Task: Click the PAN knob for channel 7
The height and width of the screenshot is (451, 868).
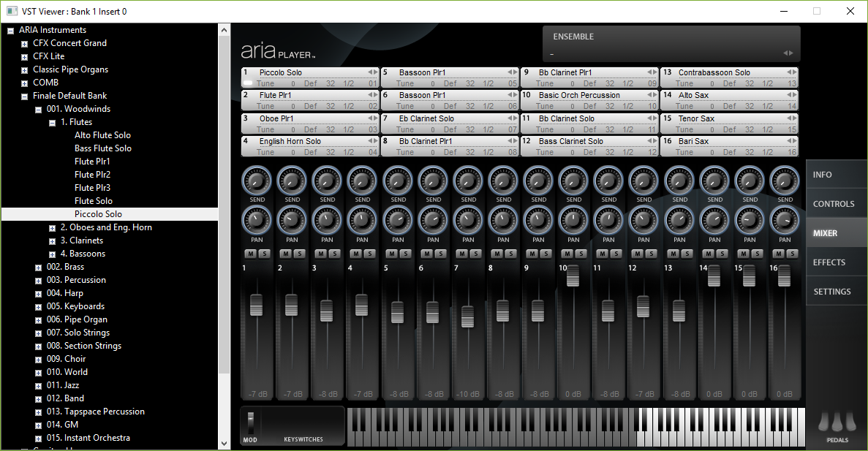Action: (x=468, y=220)
